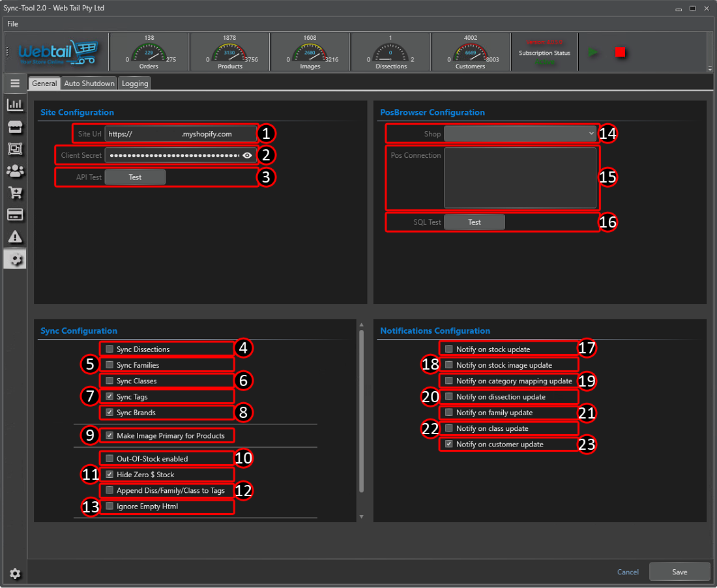Image resolution: width=717 pixels, height=588 pixels.
Task: Click the Cancel link
Action: (628, 572)
